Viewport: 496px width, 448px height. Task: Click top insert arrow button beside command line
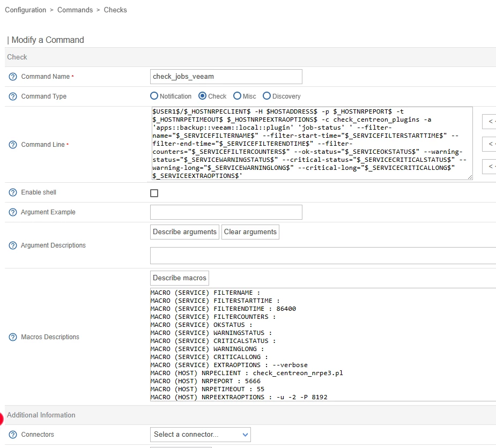[x=490, y=122]
